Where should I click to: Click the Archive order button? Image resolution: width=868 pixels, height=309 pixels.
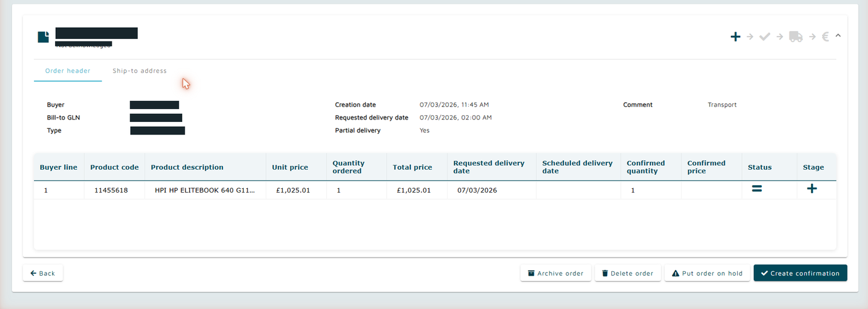point(556,273)
